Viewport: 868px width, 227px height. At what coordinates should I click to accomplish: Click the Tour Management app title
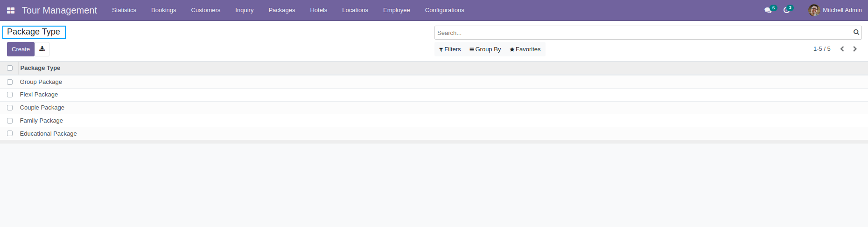click(59, 10)
